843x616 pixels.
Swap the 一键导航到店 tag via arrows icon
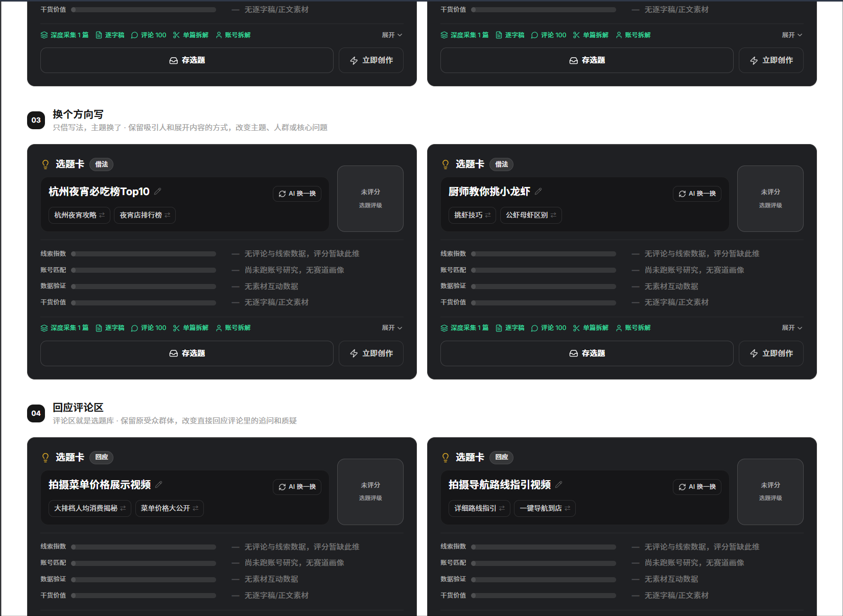[568, 508]
